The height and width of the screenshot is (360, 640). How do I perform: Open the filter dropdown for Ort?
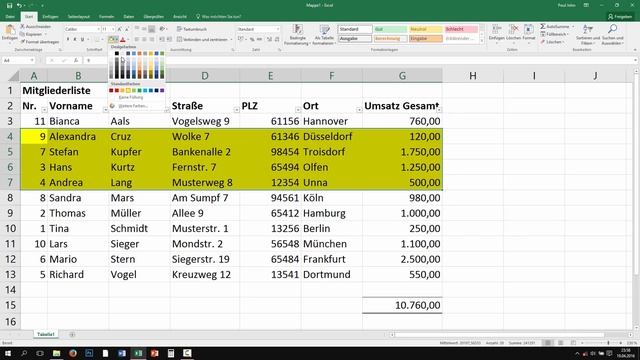(x=359, y=110)
